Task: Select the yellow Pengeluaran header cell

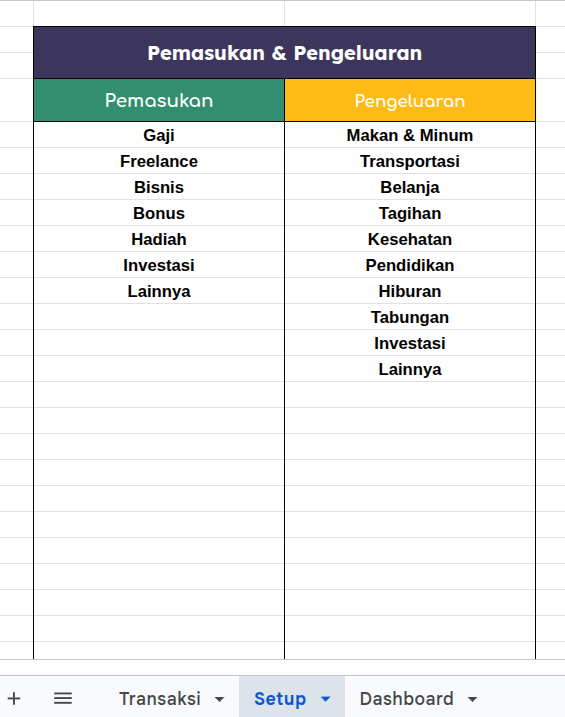Action: tap(410, 100)
